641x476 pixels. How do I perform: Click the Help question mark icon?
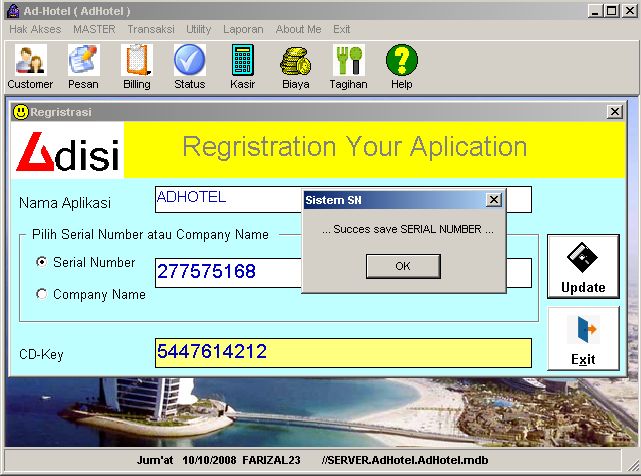point(401,61)
